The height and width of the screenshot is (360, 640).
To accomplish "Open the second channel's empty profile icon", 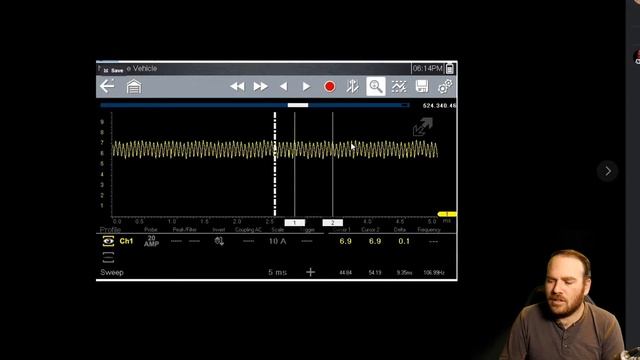I will point(108,258).
